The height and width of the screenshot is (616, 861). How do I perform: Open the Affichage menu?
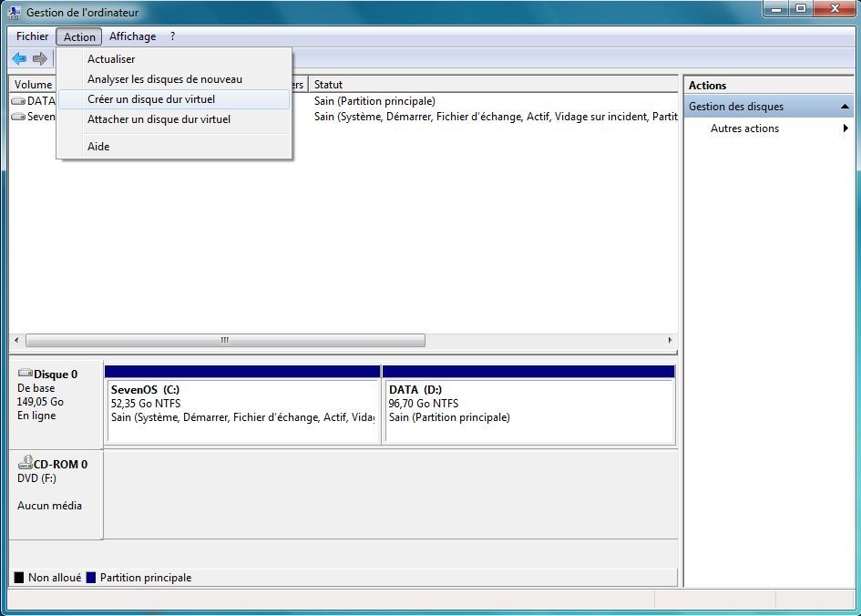[x=132, y=36]
